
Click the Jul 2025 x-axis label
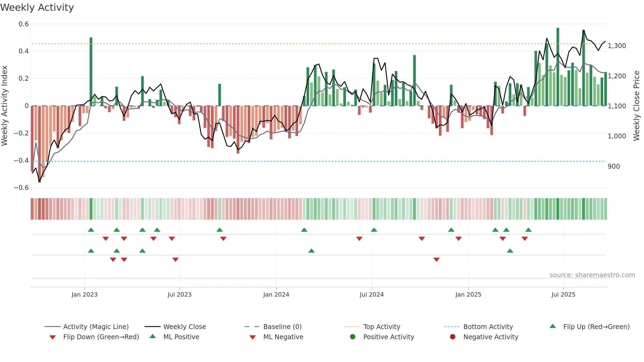(x=563, y=294)
